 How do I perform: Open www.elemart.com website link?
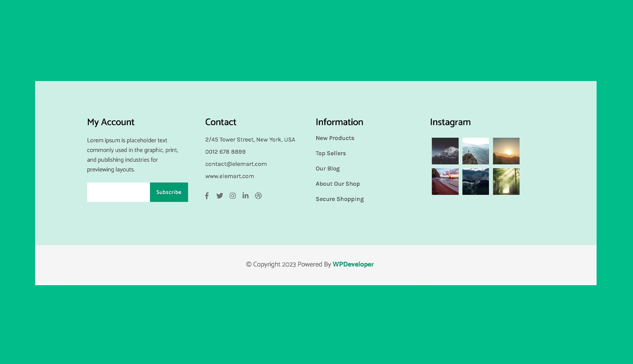click(229, 176)
